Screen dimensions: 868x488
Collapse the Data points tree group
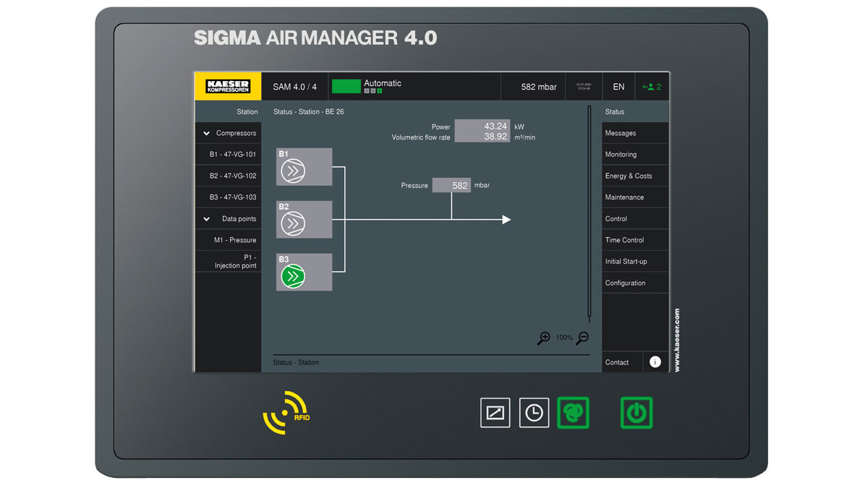(x=206, y=219)
